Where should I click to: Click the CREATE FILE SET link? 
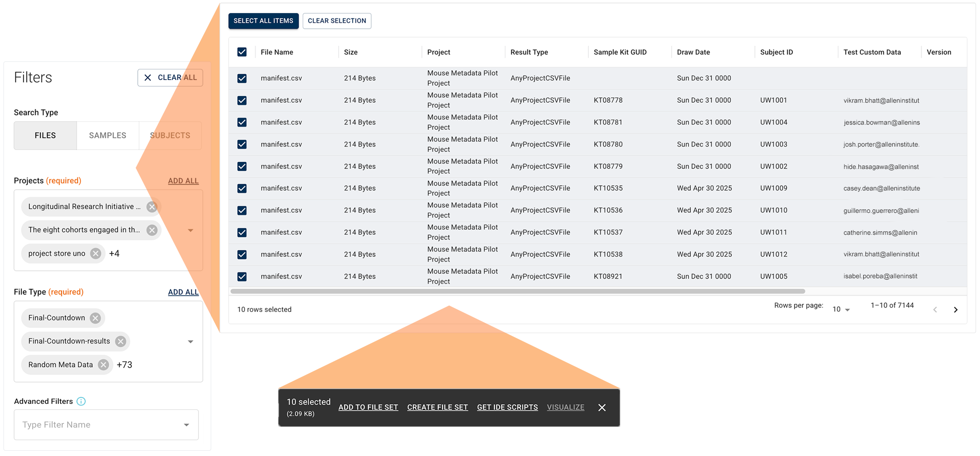437,407
